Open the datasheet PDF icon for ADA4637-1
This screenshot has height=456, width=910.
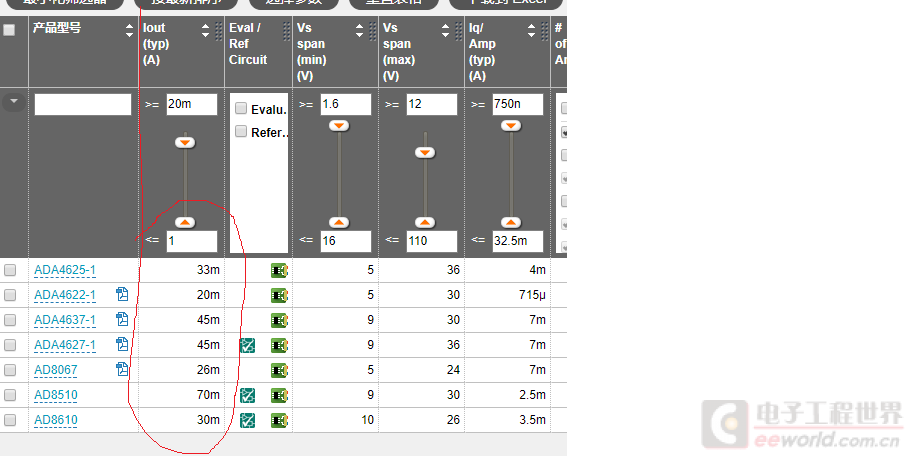122,319
